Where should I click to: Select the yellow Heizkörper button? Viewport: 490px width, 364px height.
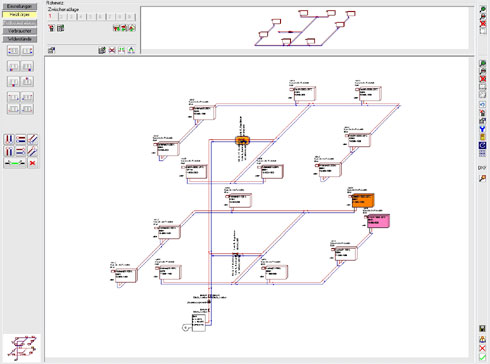(x=20, y=15)
